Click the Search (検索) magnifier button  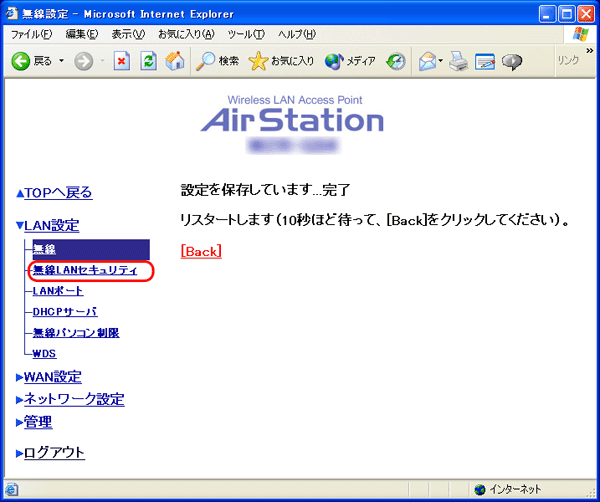tap(217, 61)
